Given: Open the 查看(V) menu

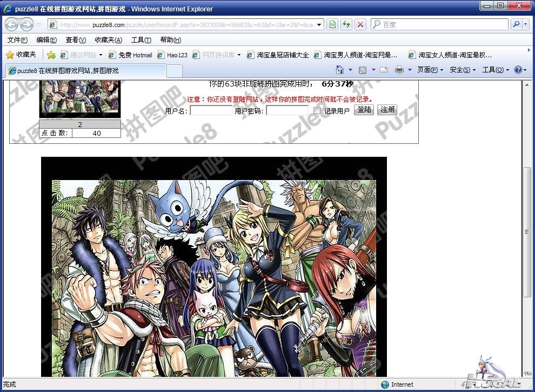Looking at the screenshot, I should (x=76, y=40).
